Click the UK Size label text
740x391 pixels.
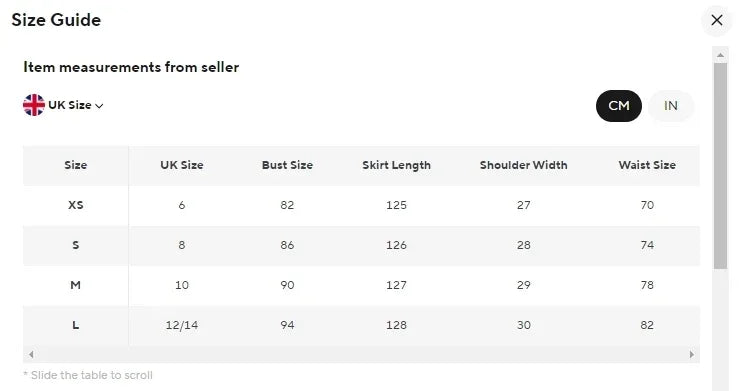(x=70, y=105)
